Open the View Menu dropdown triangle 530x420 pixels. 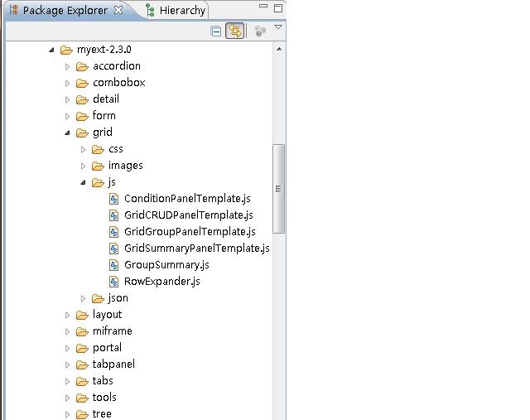point(278,28)
